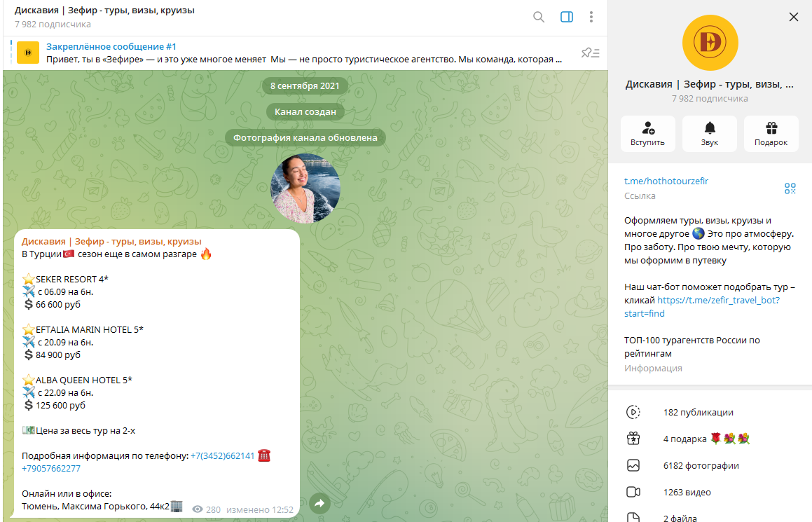
Task: Toggle the right info side panel icon
Action: pos(567,17)
